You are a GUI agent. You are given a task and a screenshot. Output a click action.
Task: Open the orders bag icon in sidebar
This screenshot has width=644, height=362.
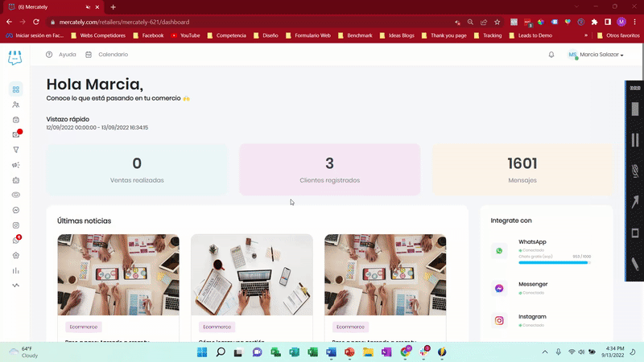pyautogui.click(x=15, y=120)
